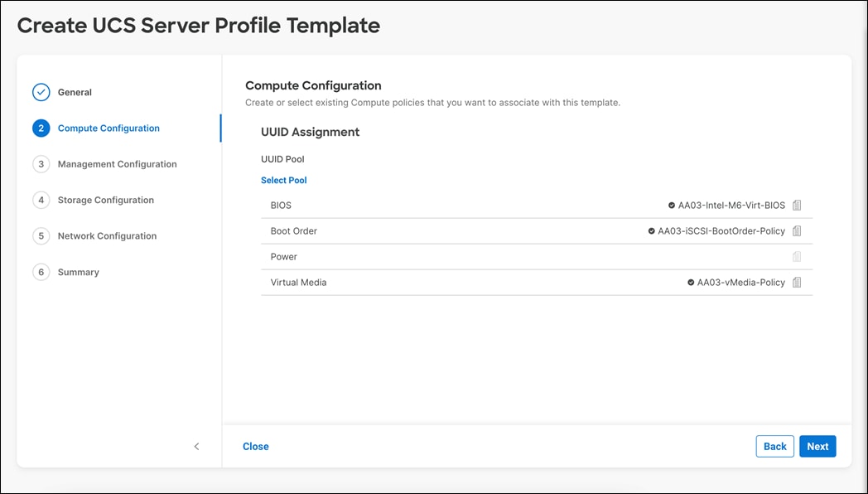The height and width of the screenshot is (494, 868).
Task: Click the completed checkmark icon on General step
Action: click(41, 92)
